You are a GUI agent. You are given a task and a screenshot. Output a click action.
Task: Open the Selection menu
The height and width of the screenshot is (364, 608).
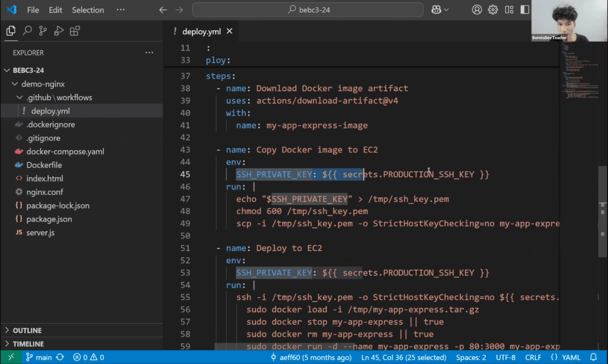point(88,10)
